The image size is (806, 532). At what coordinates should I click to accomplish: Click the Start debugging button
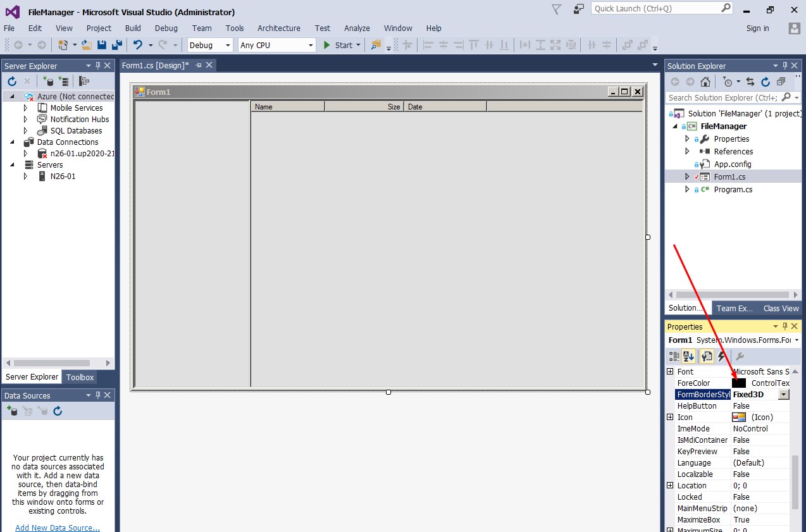coord(338,45)
